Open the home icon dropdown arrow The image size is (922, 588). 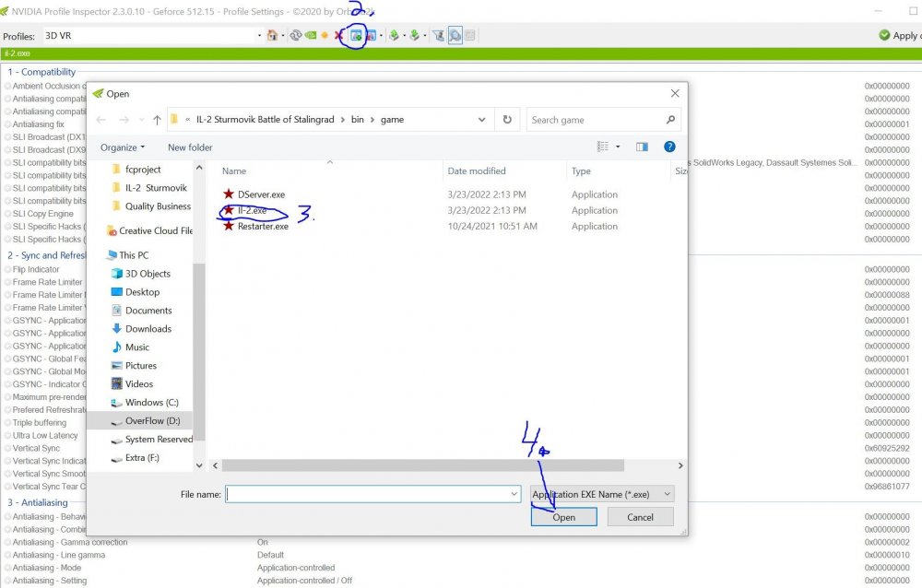pyautogui.click(x=283, y=36)
